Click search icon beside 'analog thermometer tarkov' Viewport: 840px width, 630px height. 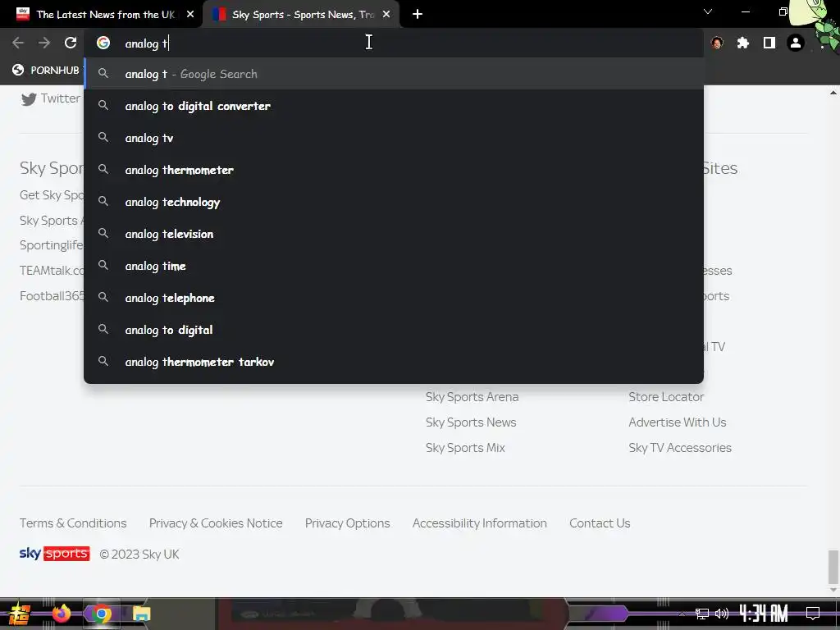click(x=103, y=362)
